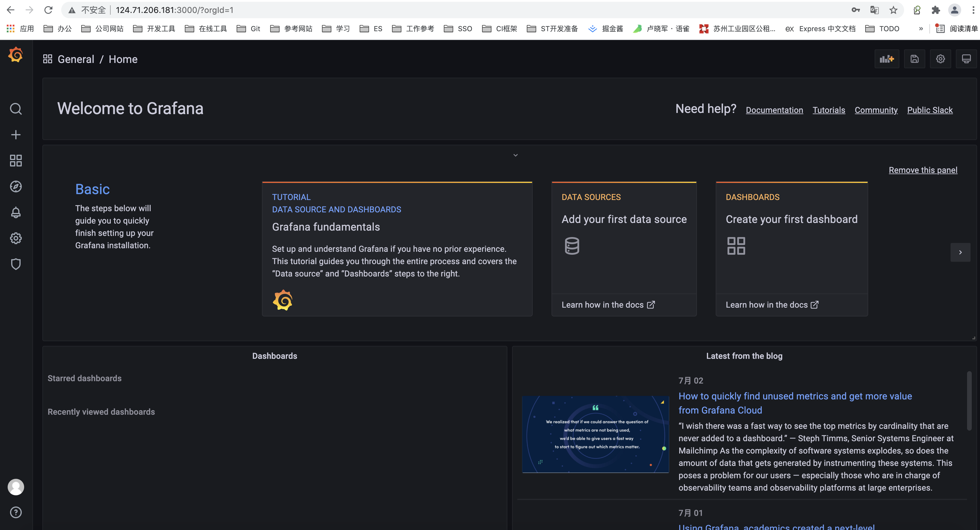Open the 学习 bookmark folder
Screen dimensions: 980x530
pyautogui.click(x=335, y=29)
